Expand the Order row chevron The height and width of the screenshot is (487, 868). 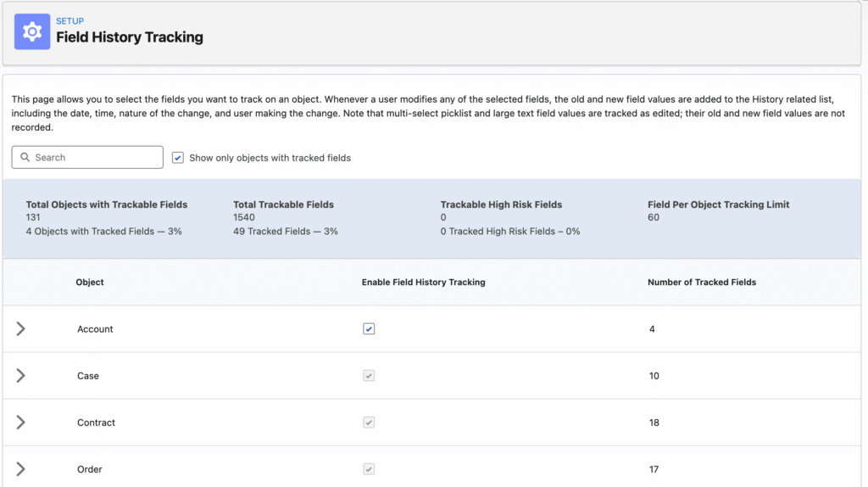point(21,469)
